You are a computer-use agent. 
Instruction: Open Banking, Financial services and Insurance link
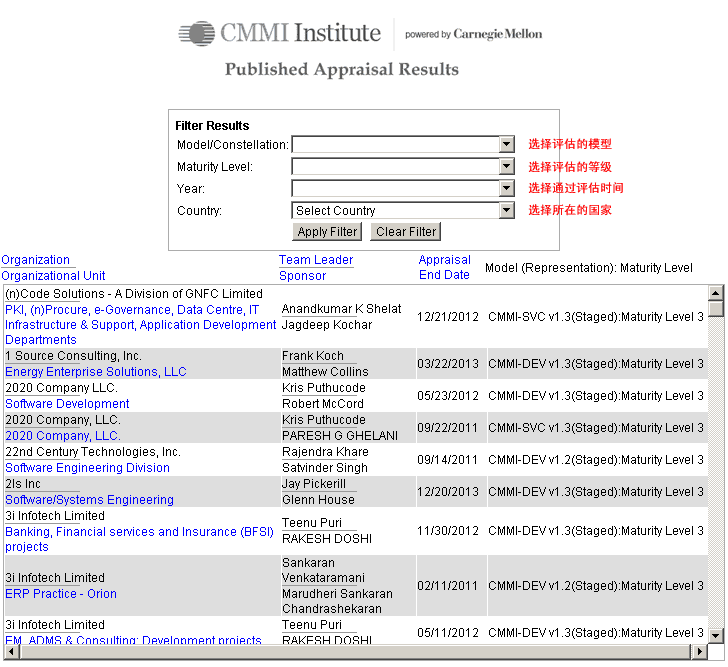pyautogui.click(x=139, y=539)
